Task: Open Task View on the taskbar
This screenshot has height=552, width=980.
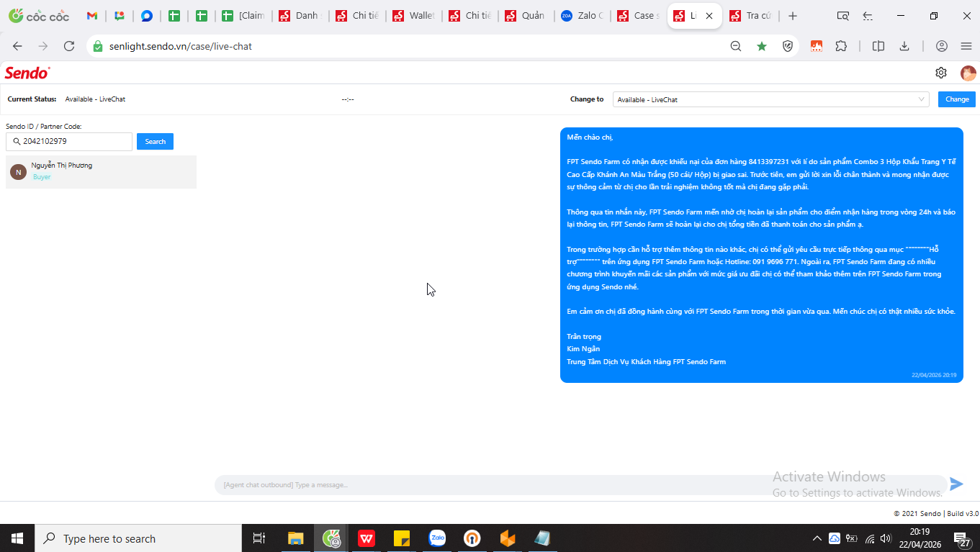Action: click(259, 538)
